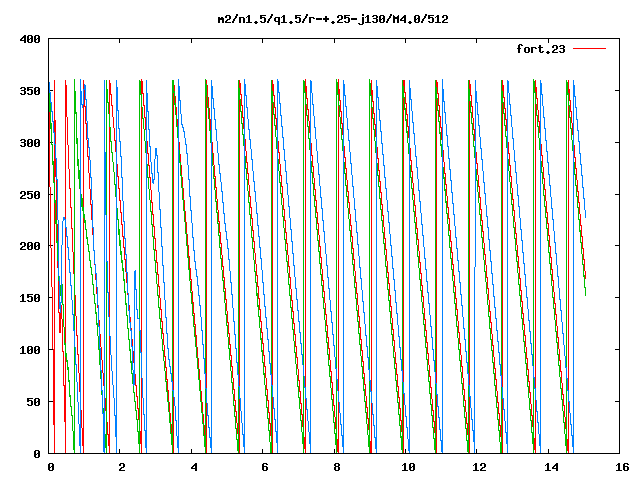640x480 pixels.
Task: Click x-axis label 6
Action: click(265, 467)
